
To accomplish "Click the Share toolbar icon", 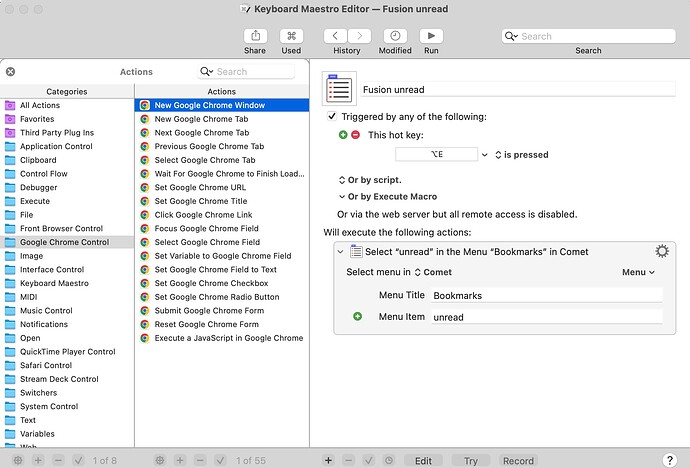I will click(255, 36).
